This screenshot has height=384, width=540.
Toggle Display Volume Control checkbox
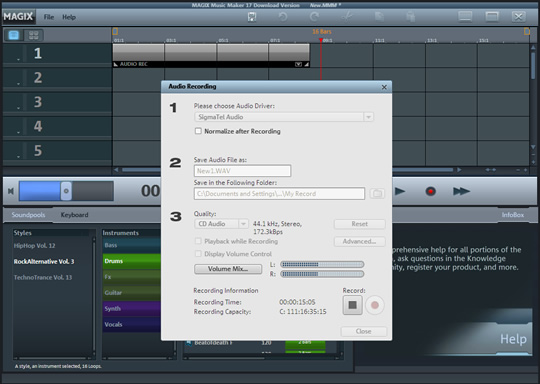(x=198, y=254)
